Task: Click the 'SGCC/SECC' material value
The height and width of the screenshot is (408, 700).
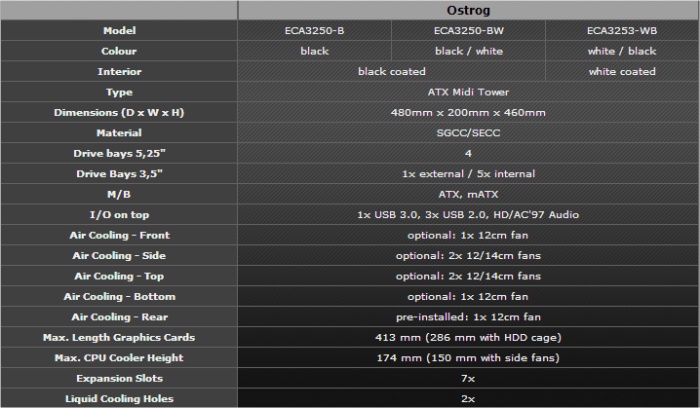Action: pos(468,133)
